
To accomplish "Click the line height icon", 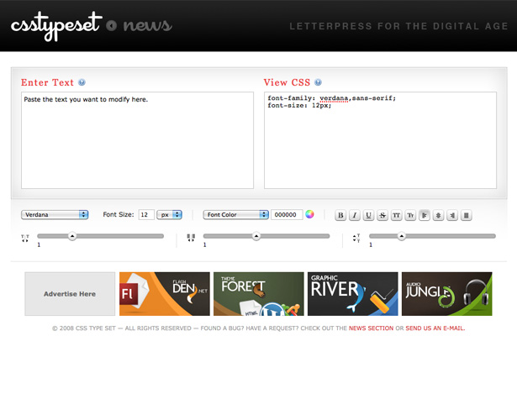I will pos(356,238).
